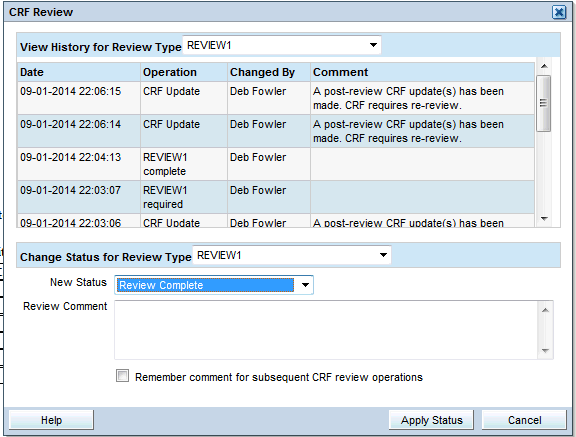Click Review Comment scroll up arrow
The image size is (576, 437).
pos(546,311)
